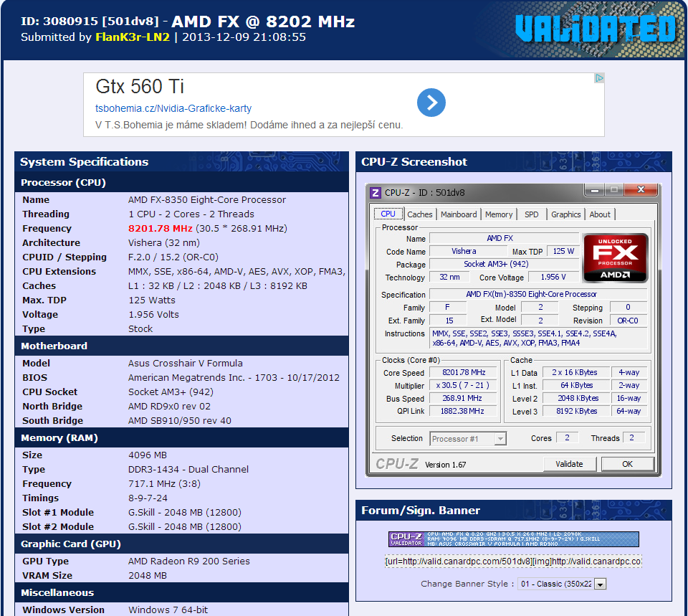Image resolution: width=688 pixels, height=616 pixels.
Task: Click the DDR3-1434 - Dual Channel memory type
Action: 188,470
